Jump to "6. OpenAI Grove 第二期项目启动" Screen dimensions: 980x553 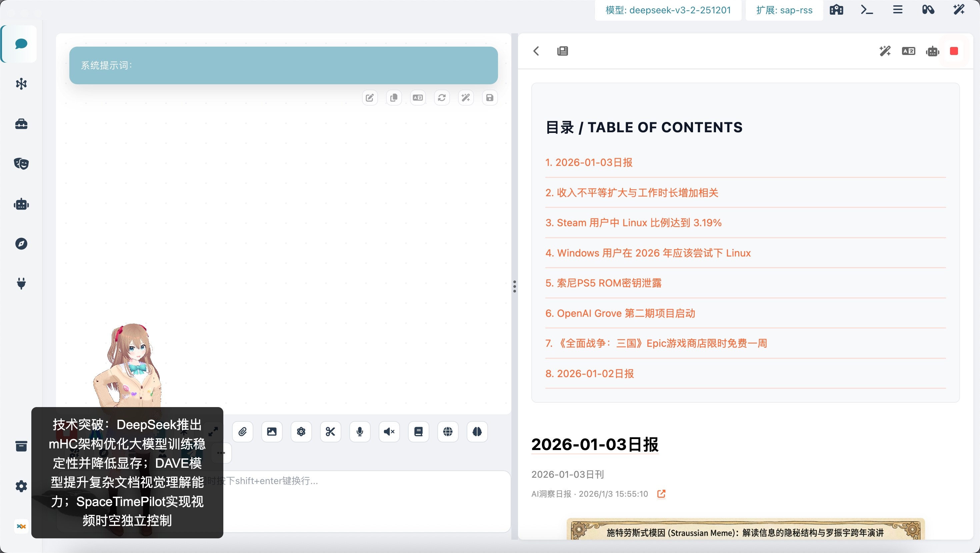(x=620, y=313)
